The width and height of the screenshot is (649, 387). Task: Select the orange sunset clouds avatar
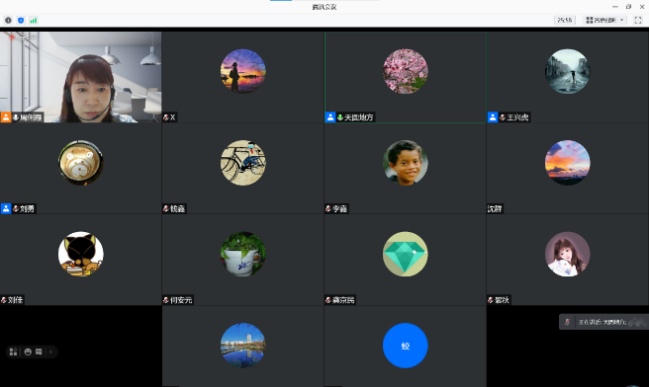click(x=567, y=163)
